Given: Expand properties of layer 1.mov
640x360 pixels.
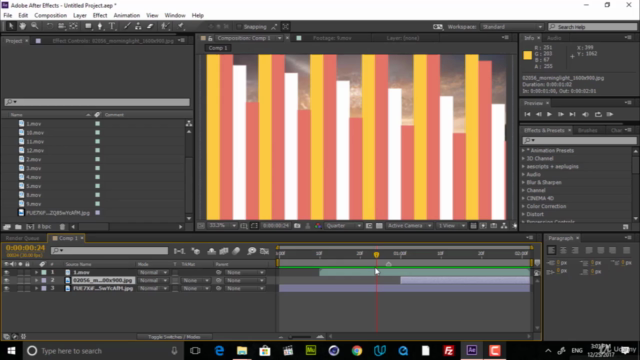Looking at the screenshot, I should pos(36,272).
